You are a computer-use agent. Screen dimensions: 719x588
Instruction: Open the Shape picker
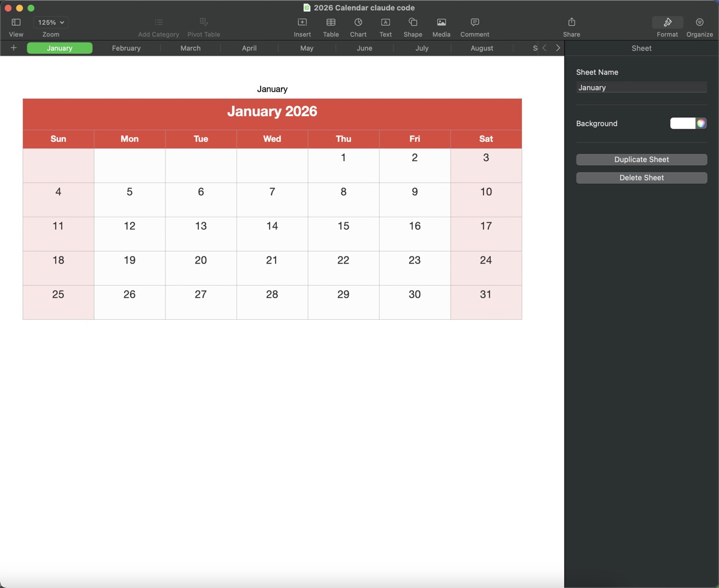tap(413, 22)
